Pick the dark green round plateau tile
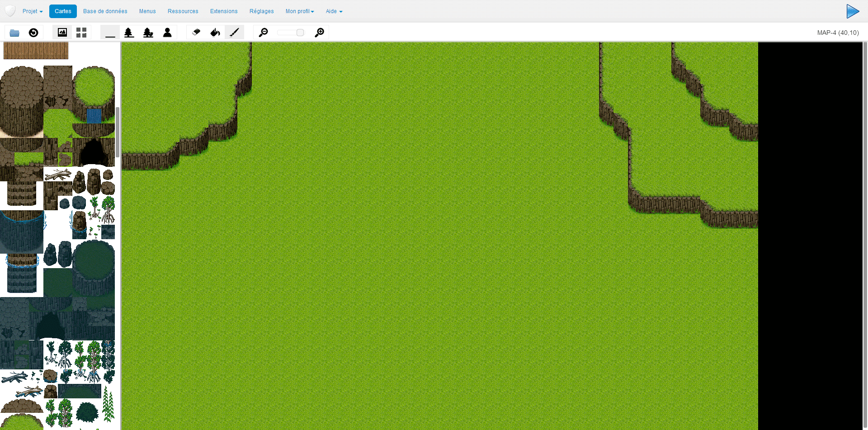This screenshot has height=430, width=868. click(94, 268)
